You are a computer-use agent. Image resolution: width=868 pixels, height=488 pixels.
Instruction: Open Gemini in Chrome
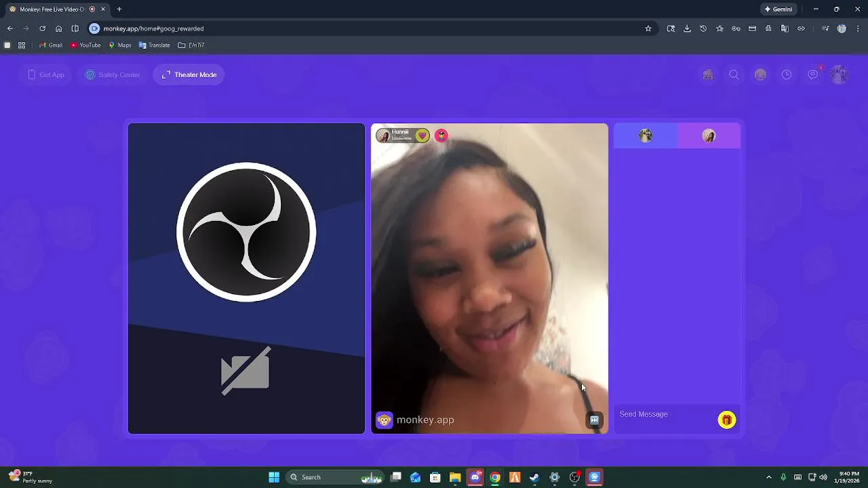click(x=778, y=9)
